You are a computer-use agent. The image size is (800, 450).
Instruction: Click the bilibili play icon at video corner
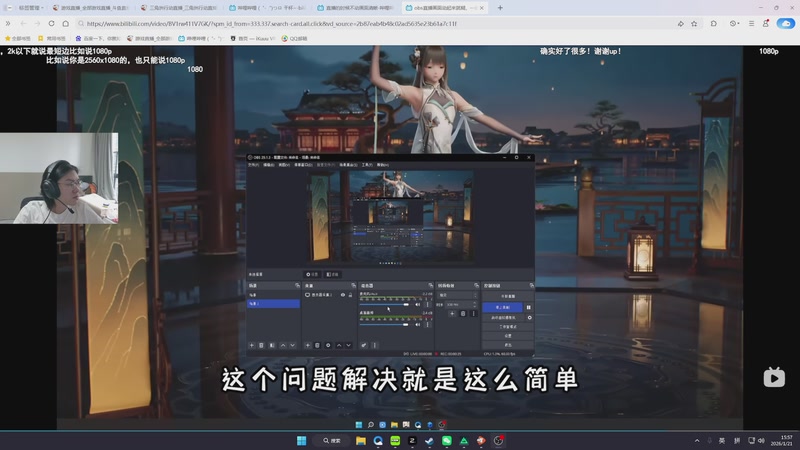point(774,378)
